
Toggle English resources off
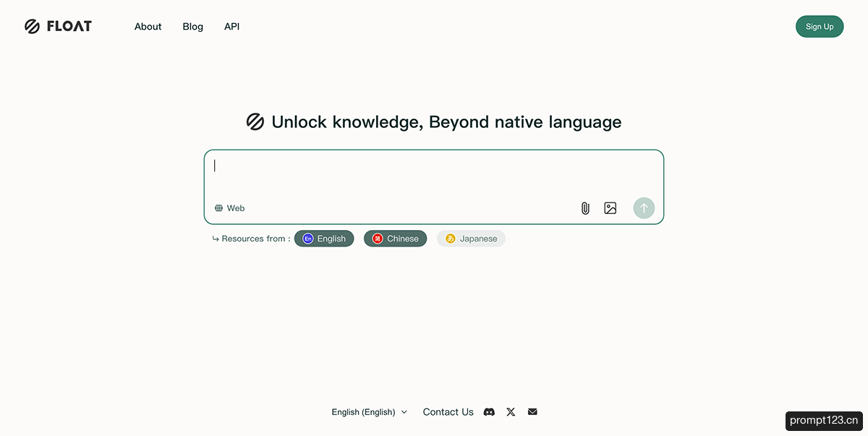point(324,239)
